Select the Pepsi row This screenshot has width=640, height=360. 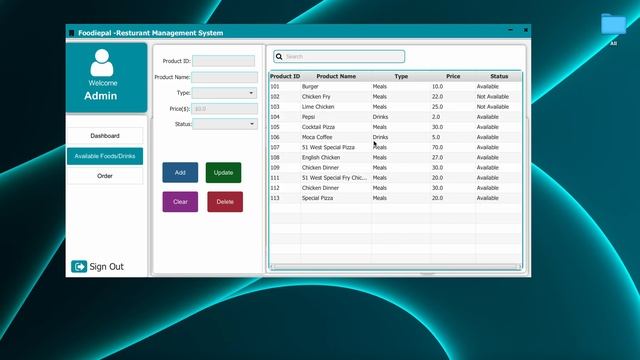click(x=396, y=117)
